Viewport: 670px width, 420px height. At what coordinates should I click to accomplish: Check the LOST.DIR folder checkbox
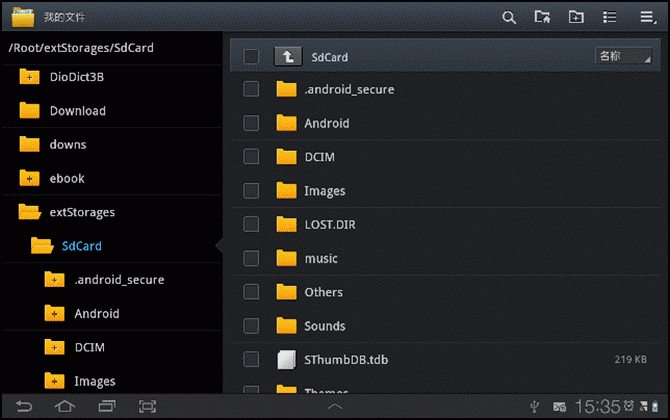(251, 224)
